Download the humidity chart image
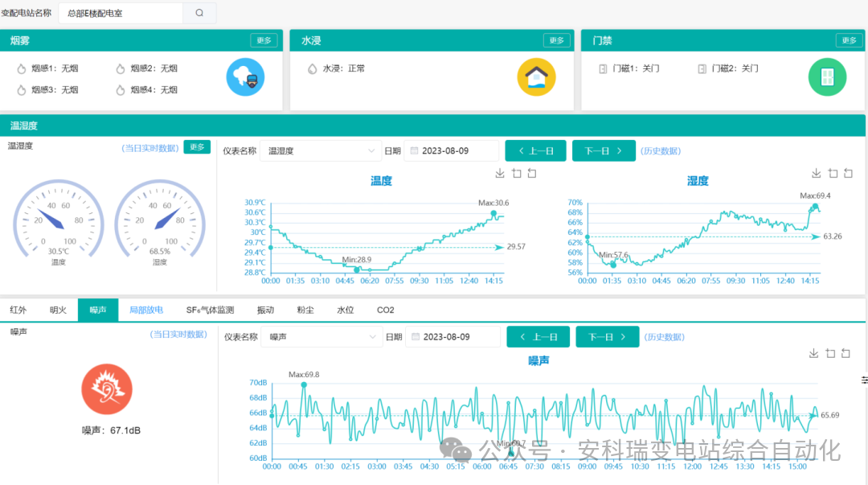Image resolution: width=868 pixels, height=485 pixels. click(x=816, y=174)
